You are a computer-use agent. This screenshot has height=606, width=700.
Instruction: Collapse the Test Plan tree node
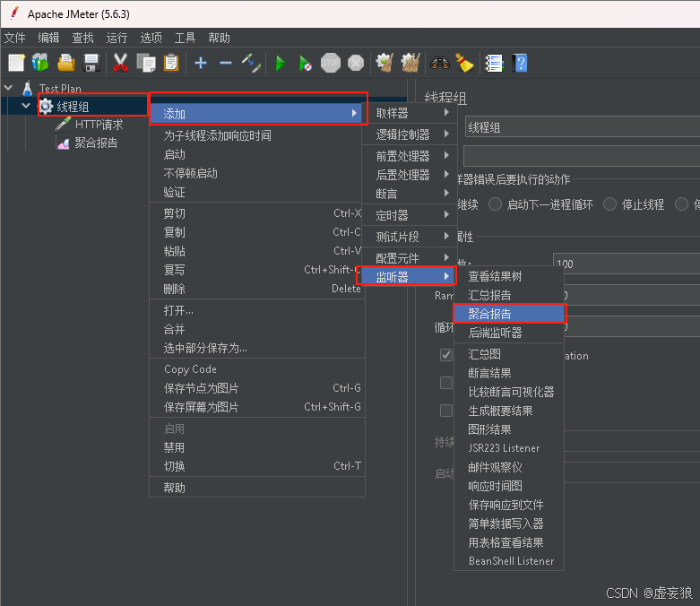click(x=8, y=88)
